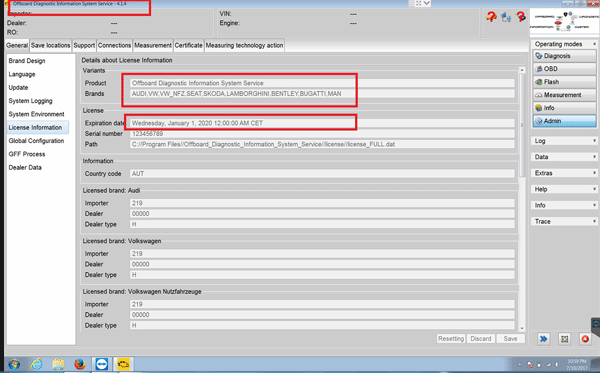
Task: Select Dealer Data item
Action: [x=25, y=168]
